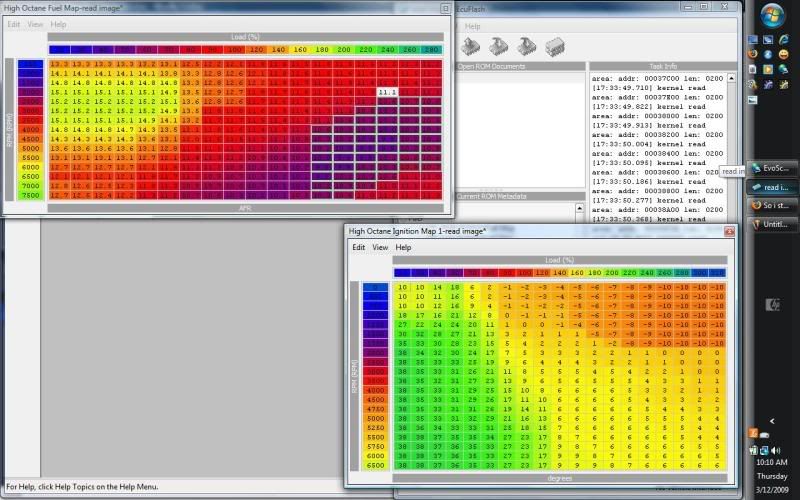
Task: Click the 6500 RPM row header in Ignition Map
Action: pos(373,465)
